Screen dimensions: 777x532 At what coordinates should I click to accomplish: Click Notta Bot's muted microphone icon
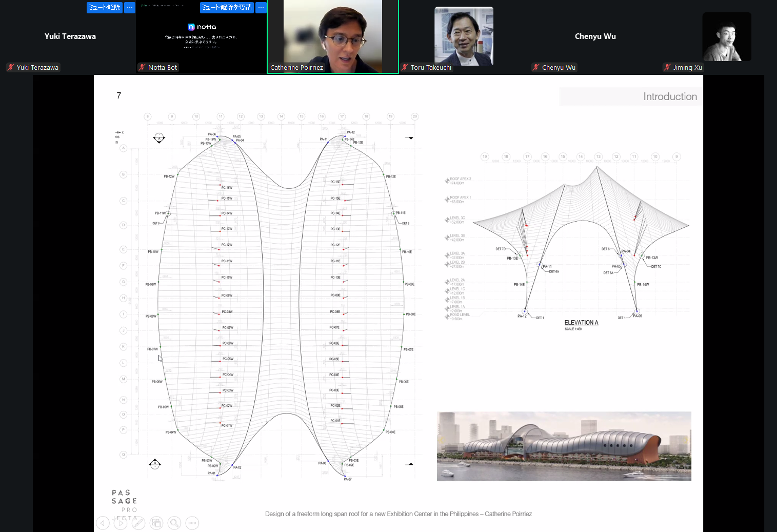point(142,67)
